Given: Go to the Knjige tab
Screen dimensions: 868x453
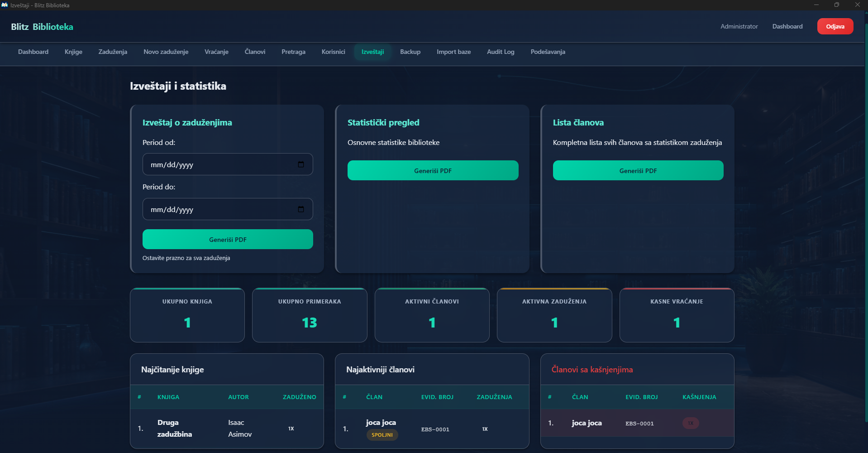Looking at the screenshot, I should (73, 52).
